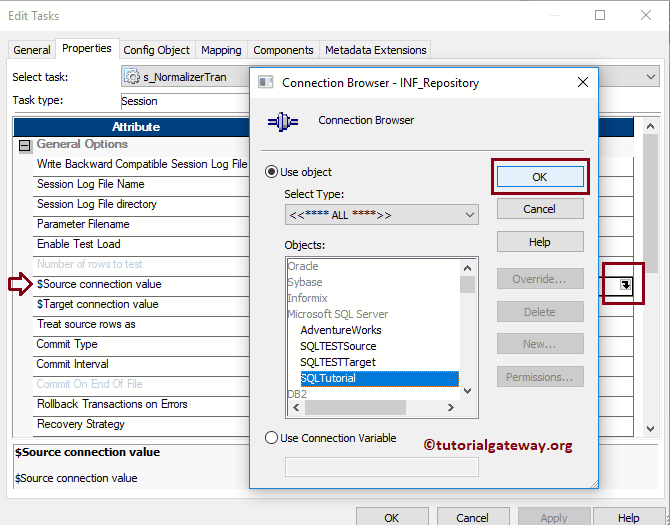Image resolution: width=670 pixels, height=525 pixels.
Task: Select Treat source rows as attribute
Action: 141,325
